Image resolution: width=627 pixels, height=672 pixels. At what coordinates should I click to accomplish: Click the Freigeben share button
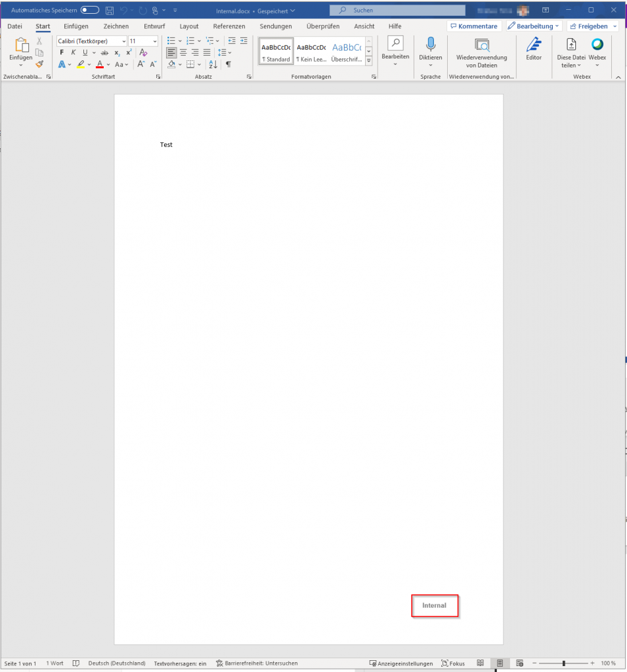pyautogui.click(x=593, y=26)
